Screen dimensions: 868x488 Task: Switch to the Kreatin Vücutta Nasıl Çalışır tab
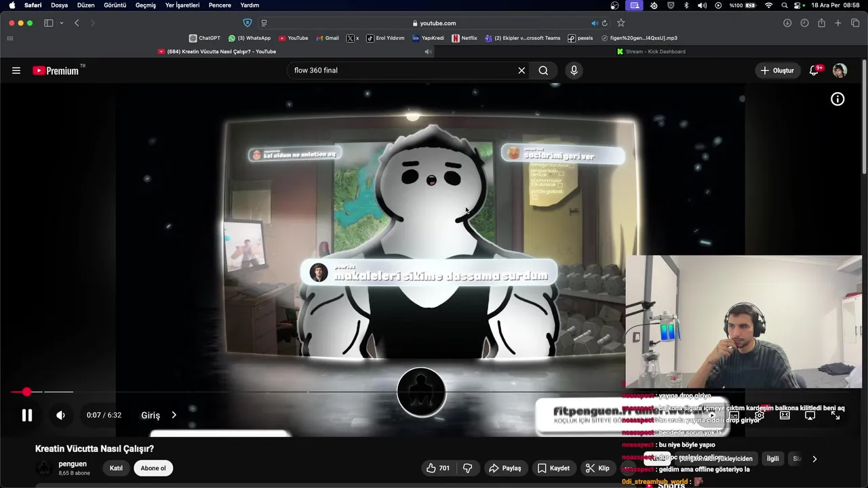217,52
